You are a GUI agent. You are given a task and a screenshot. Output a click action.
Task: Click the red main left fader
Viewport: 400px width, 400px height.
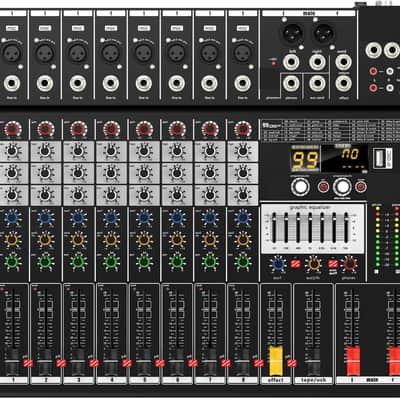(x=353, y=361)
